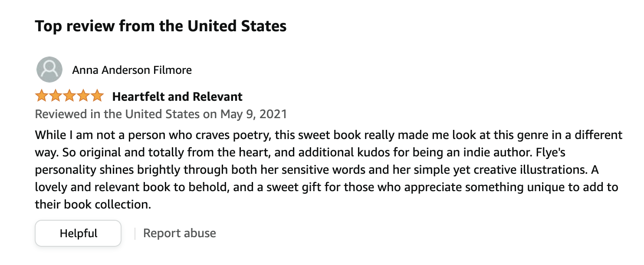Click the fifth star in the rating
The image size is (644, 265).
[97, 96]
